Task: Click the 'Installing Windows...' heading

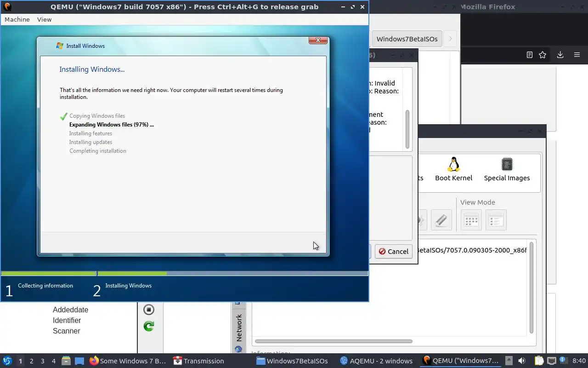Action: (x=92, y=69)
